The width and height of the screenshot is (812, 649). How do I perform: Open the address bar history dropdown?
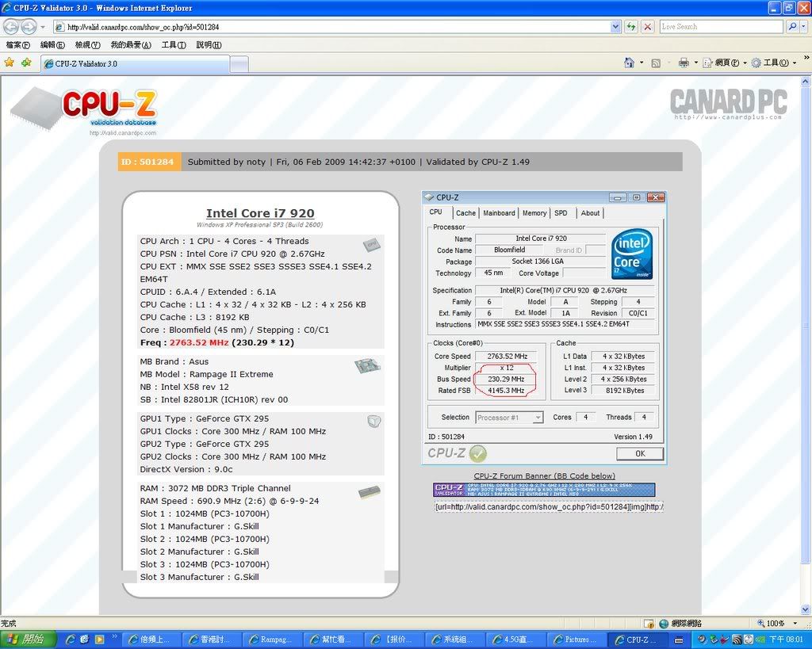point(615,26)
